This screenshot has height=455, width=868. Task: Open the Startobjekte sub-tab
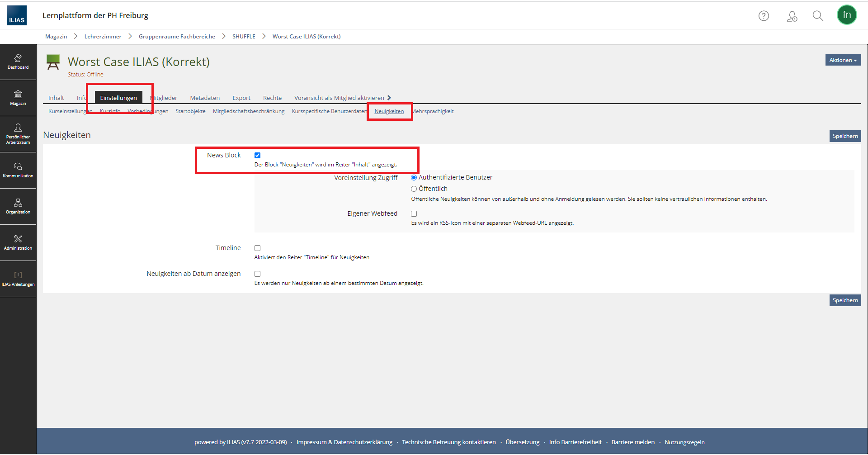190,111
